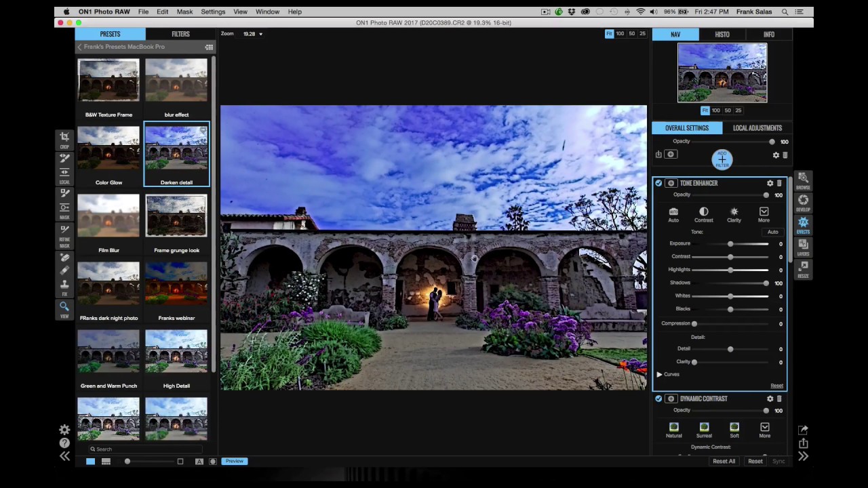Expand the Curves section
This screenshot has height=488, width=868.
(659, 374)
